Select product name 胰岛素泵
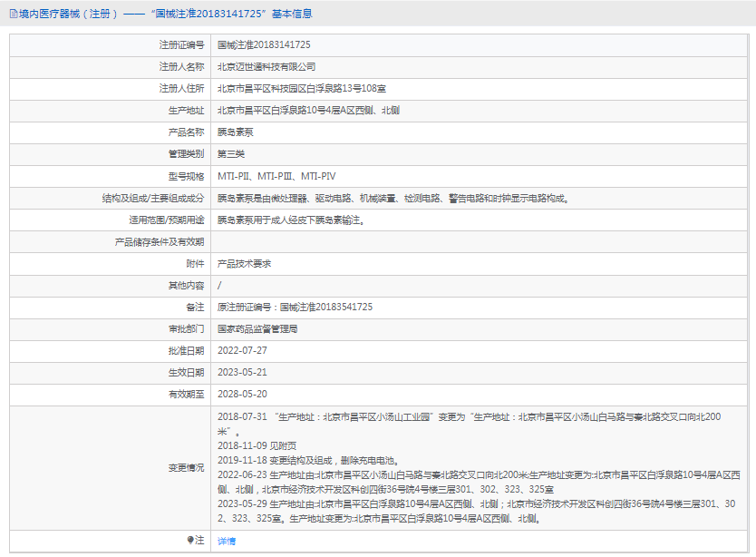Viewport: 756px width, 557px height. coord(236,132)
